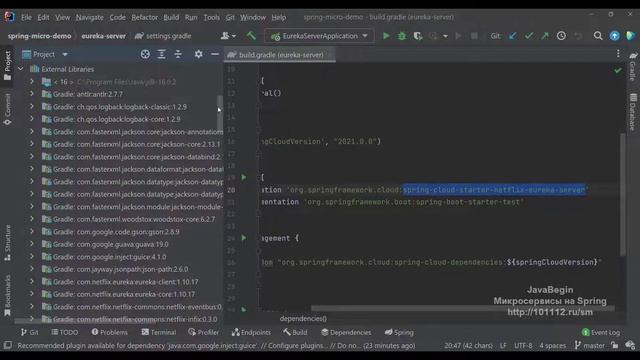Open the Refactor menu
The height and width of the screenshot is (360, 640).
[x=144, y=17]
